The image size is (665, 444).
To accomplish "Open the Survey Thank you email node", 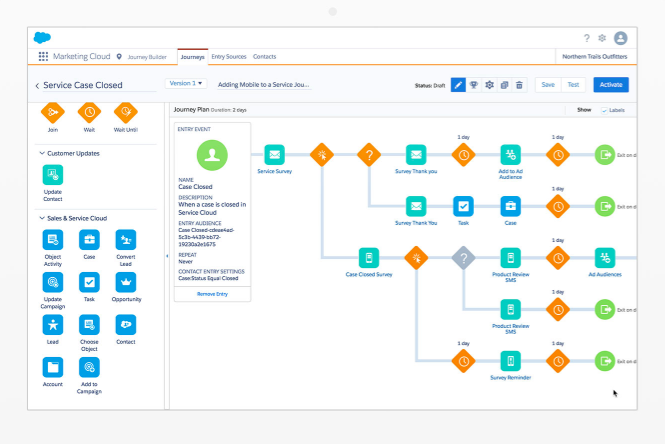I will [416, 155].
